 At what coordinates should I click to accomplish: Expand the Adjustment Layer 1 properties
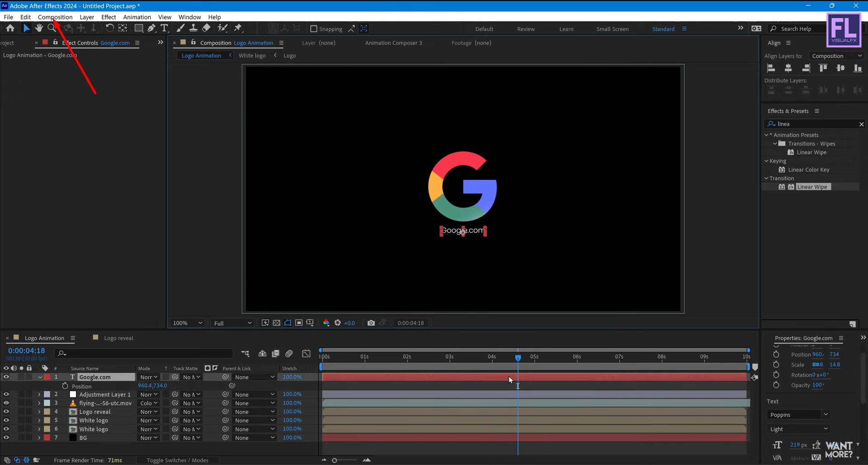tap(39, 394)
